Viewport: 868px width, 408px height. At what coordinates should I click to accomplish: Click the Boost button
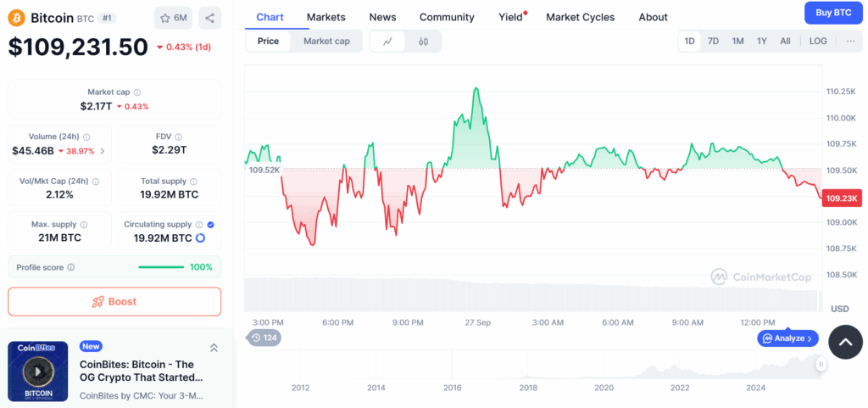click(x=114, y=301)
